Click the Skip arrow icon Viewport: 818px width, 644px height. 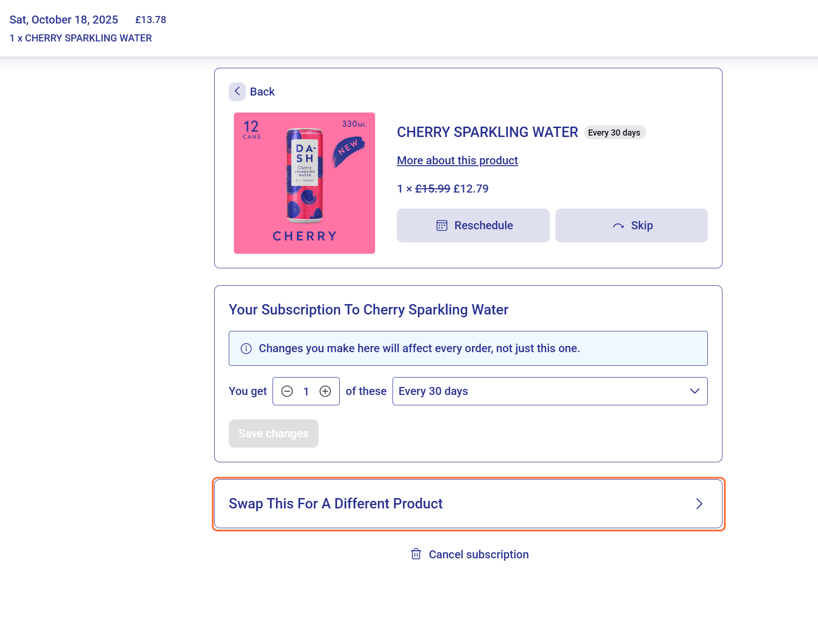click(618, 226)
